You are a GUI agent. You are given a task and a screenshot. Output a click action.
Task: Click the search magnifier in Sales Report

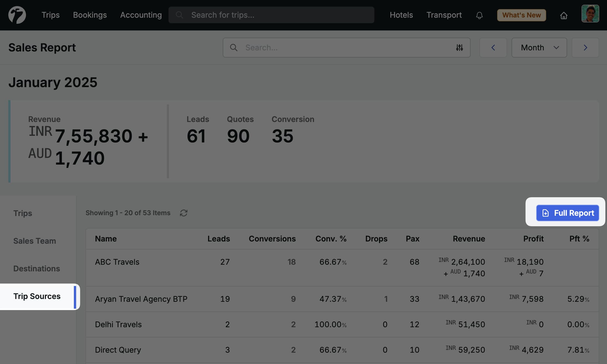click(x=234, y=48)
